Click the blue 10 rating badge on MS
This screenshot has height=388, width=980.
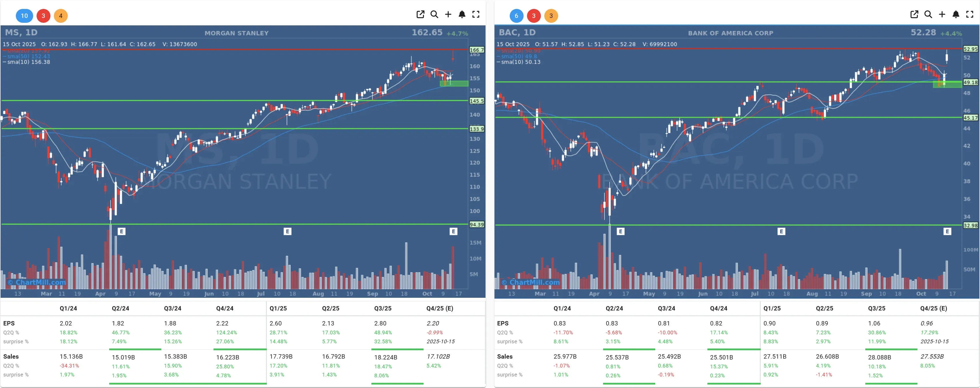(24, 16)
